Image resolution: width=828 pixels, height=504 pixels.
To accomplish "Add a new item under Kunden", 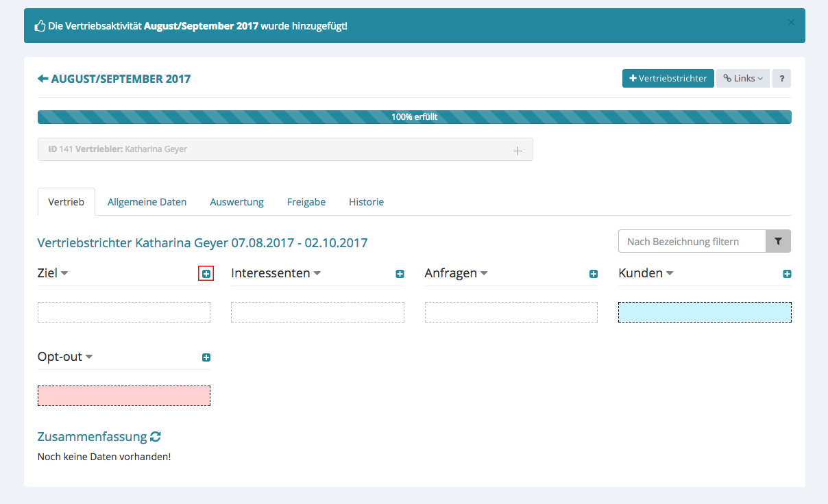I will (x=787, y=274).
